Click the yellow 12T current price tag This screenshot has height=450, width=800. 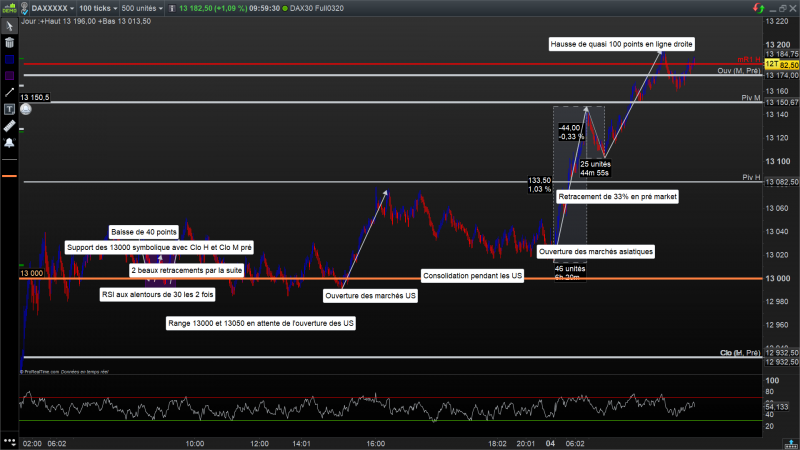pyautogui.click(x=781, y=64)
